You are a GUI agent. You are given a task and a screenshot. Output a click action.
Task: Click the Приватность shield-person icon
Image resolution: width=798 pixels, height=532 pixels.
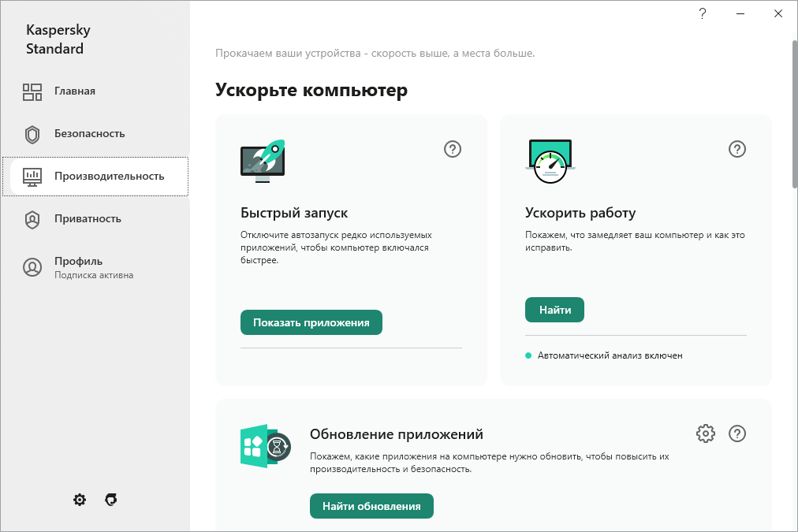coord(32,218)
